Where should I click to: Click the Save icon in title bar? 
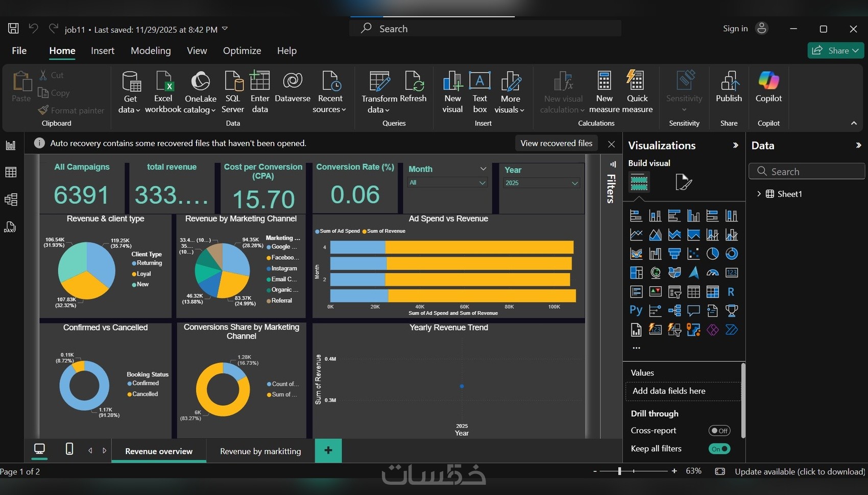point(14,29)
